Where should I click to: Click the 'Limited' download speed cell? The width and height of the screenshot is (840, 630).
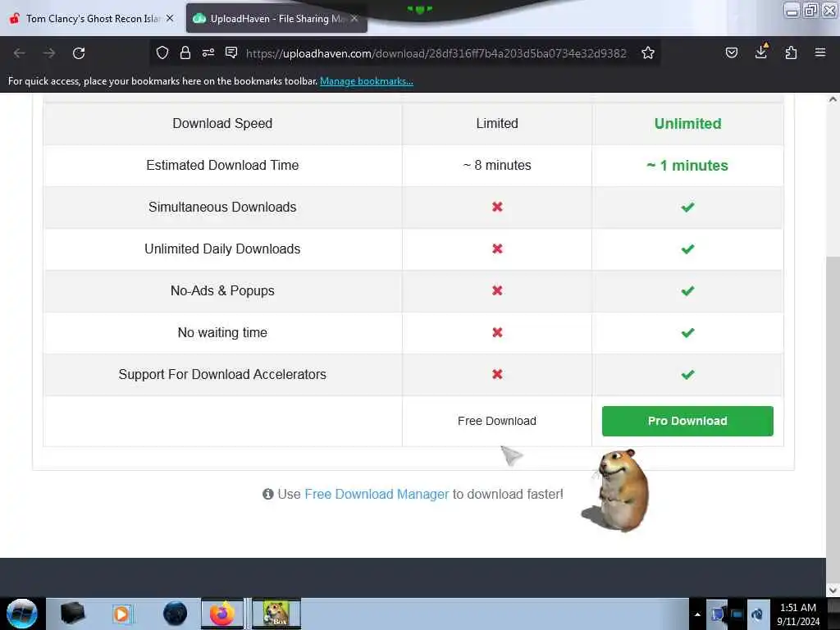point(496,124)
